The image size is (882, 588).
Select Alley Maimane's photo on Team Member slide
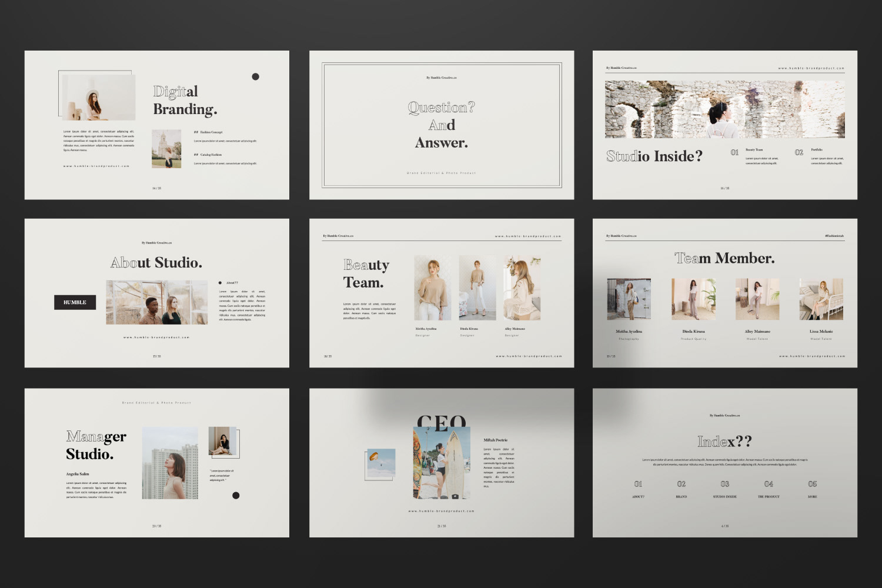(757, 299)
